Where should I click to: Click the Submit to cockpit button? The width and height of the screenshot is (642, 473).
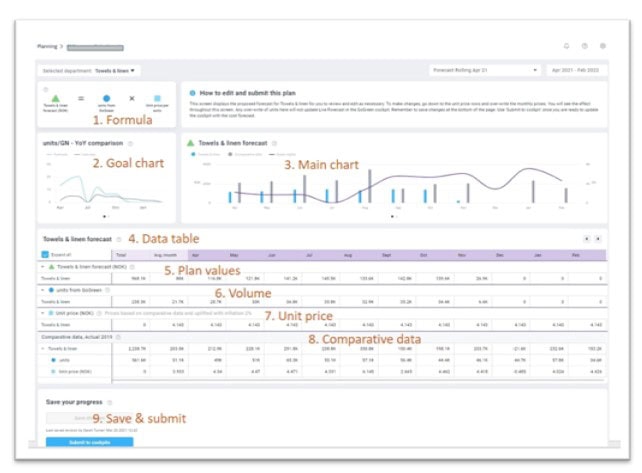[88, 441]
